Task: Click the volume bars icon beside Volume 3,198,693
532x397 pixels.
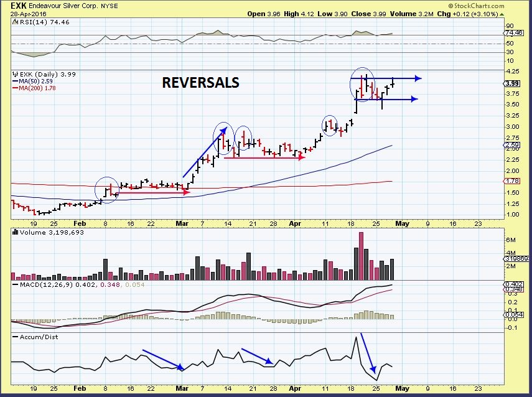Action: pos(16,233)
